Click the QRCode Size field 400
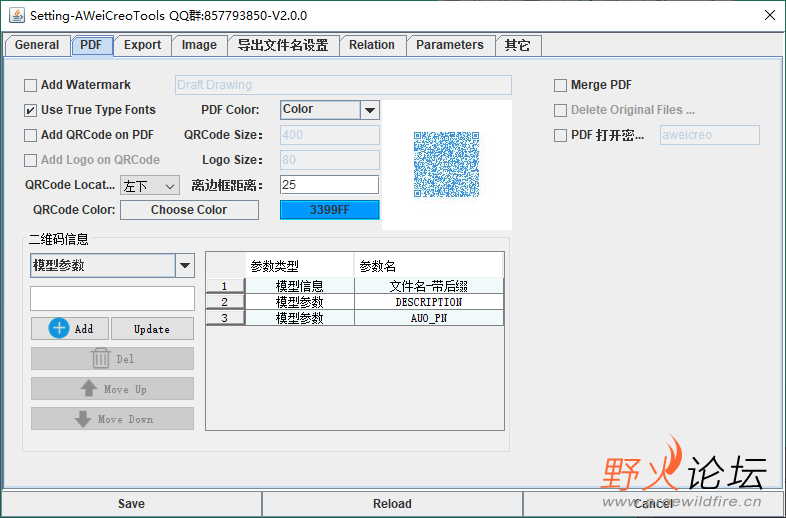 point(330,135)
